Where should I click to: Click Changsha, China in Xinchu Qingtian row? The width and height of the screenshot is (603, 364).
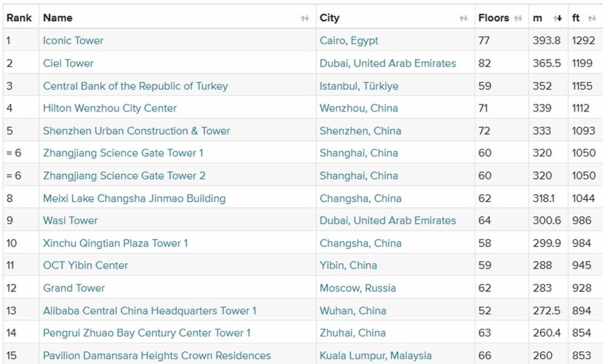coord(360,243)
